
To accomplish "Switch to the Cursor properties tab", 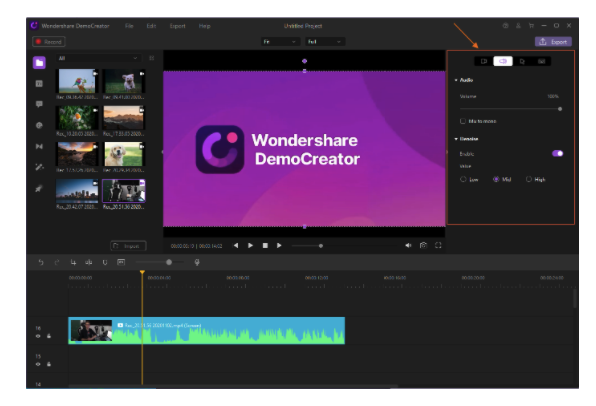I will (x=522, y=61).
